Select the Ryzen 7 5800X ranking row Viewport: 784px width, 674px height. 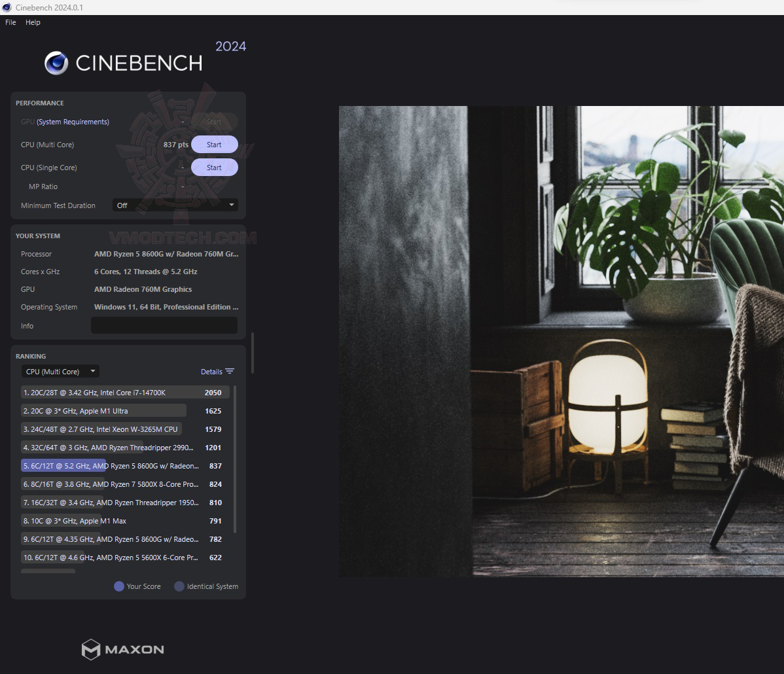point(124,484)
